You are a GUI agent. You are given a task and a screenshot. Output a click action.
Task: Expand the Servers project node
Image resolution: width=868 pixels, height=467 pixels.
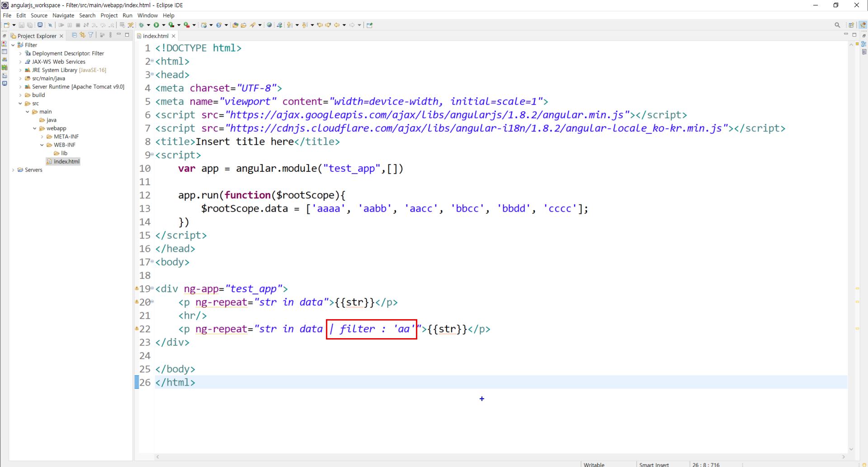pos(13,170)
